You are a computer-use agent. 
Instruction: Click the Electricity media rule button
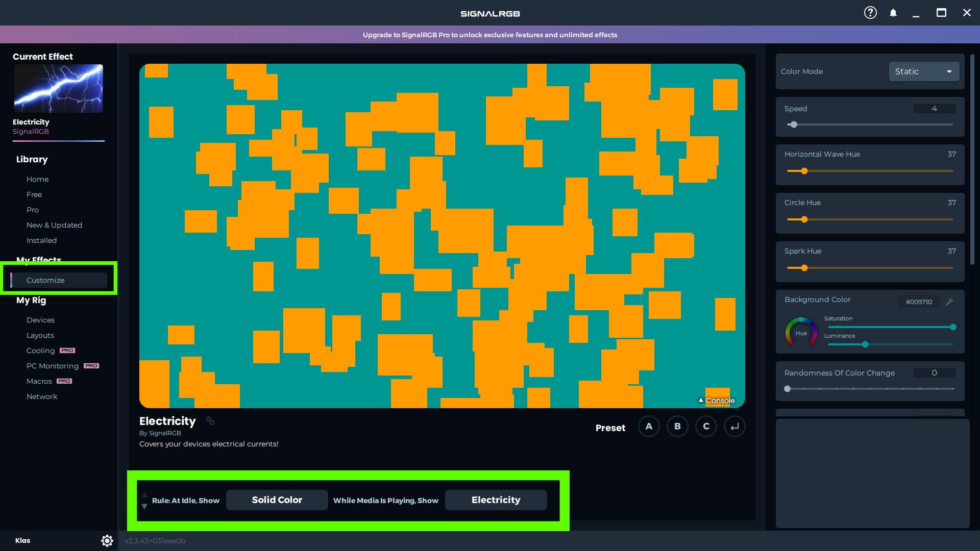click(496, 500)
